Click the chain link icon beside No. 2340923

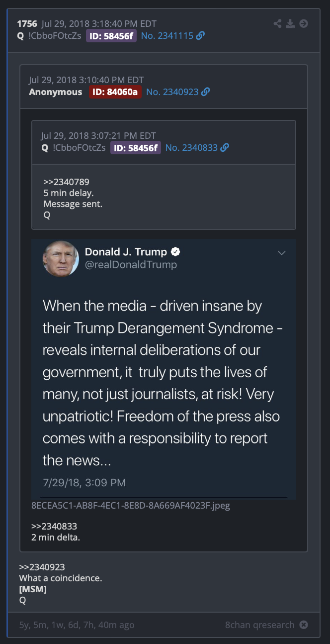pos(205,92)
